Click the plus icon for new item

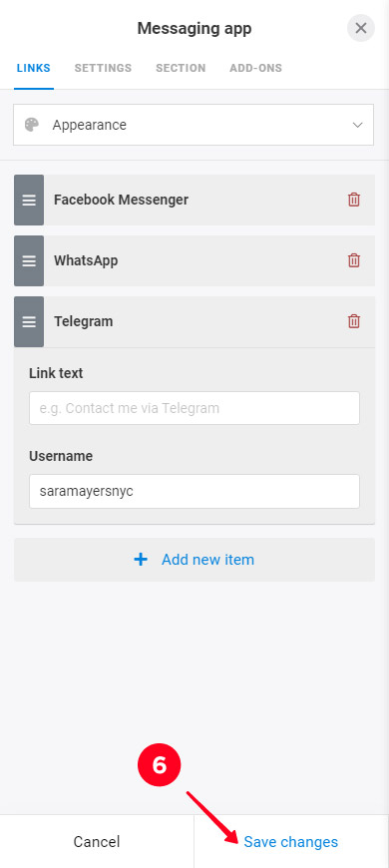141,560
